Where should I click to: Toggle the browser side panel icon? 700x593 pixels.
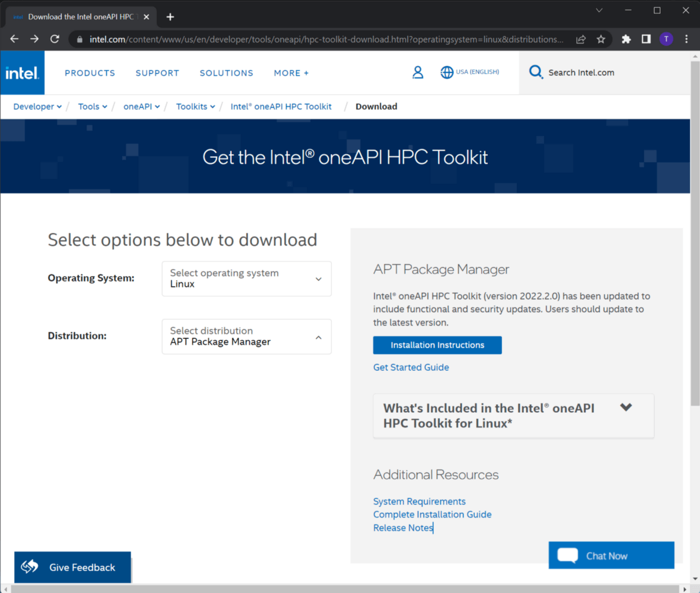tap(646, 39)
